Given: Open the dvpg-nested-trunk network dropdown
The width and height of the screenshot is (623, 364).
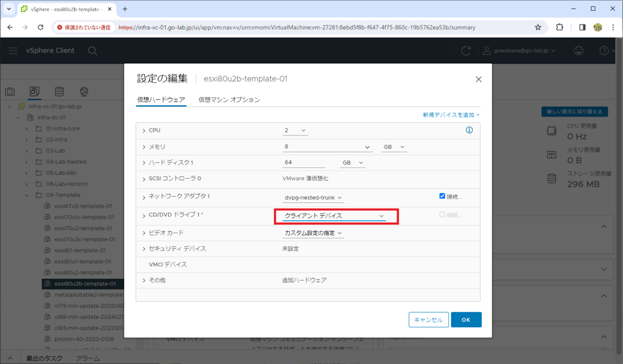Looking at the screenshot, I should click(x=313, y=198).
